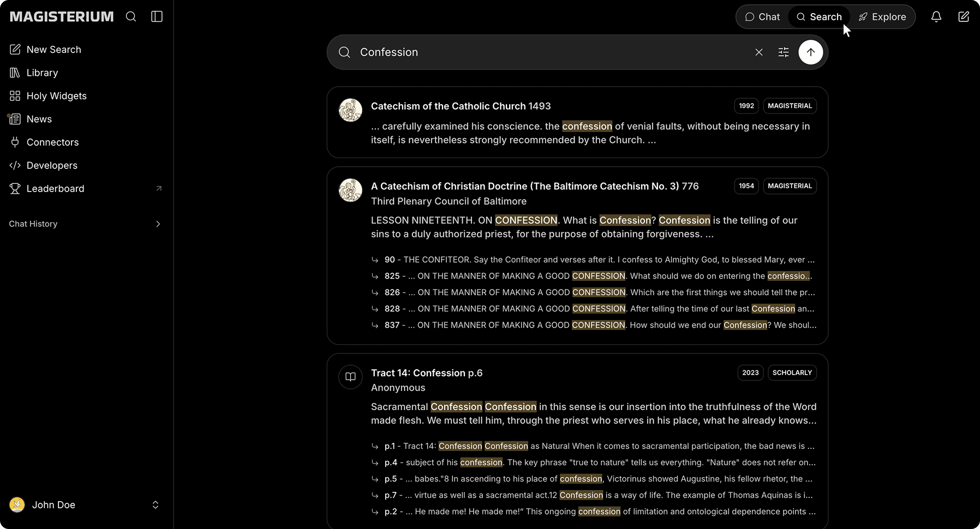Open Connectors in sidebar

click(52, 142)
